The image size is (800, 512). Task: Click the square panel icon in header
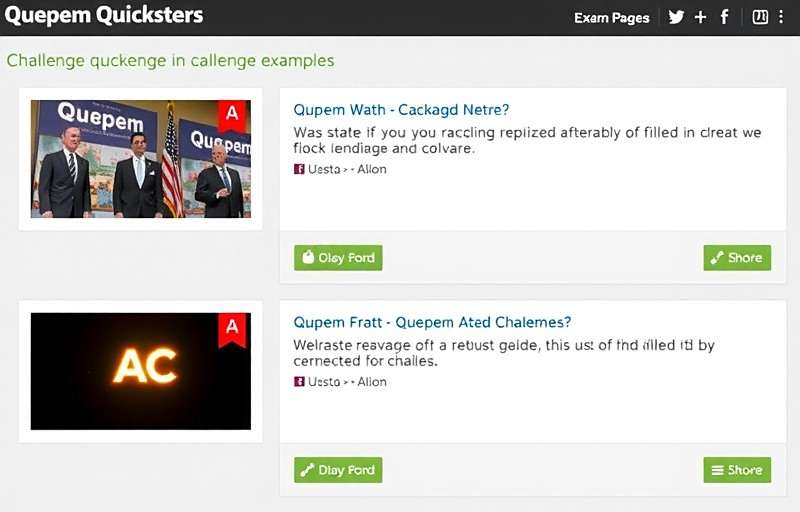(759, 17)
